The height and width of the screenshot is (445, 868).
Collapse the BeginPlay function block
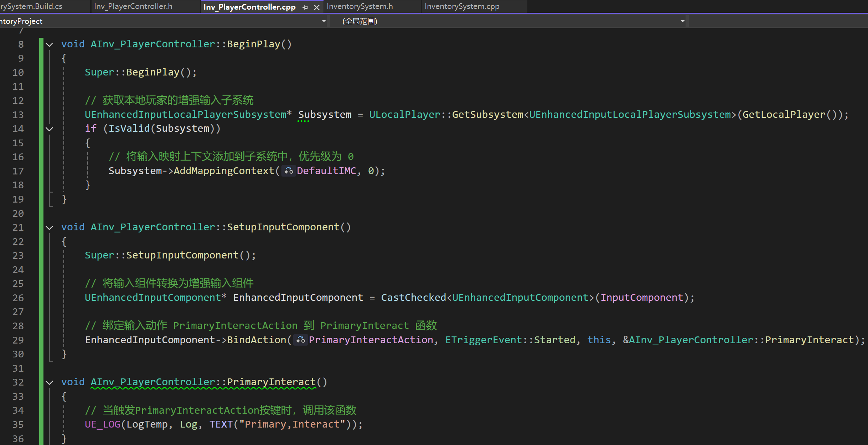tap(50, 44)
